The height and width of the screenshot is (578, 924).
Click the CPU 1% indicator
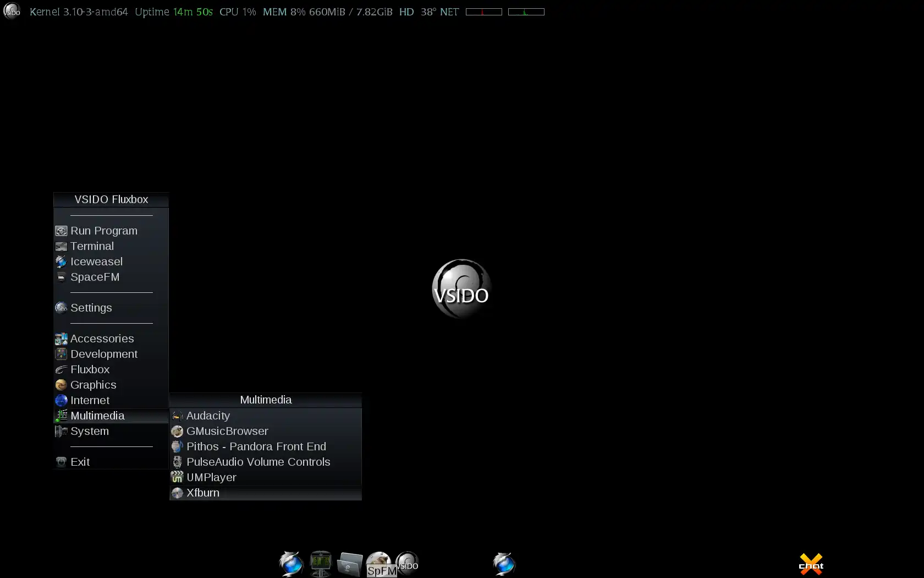238,12
